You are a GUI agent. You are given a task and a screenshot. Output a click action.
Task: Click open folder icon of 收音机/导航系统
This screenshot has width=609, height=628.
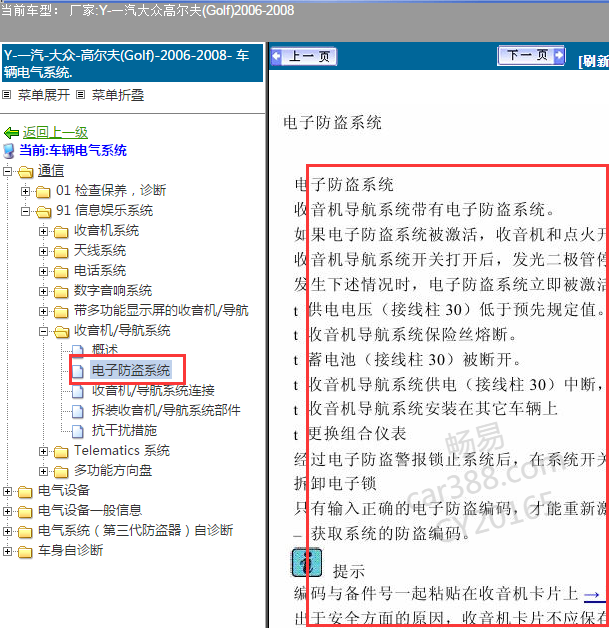pyautogui.click(x=61, y=331)
